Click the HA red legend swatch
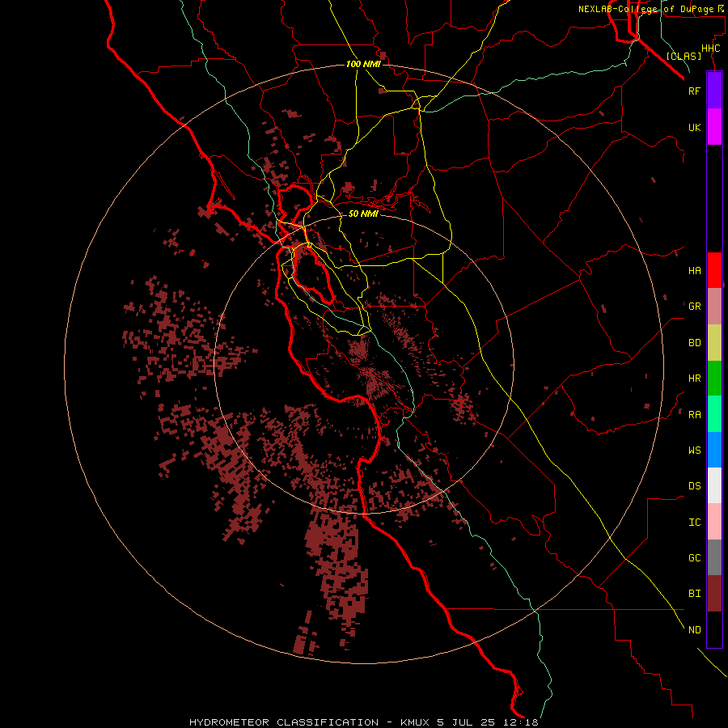The width and height of the screenshot is (728, 728). coord(714,270)
